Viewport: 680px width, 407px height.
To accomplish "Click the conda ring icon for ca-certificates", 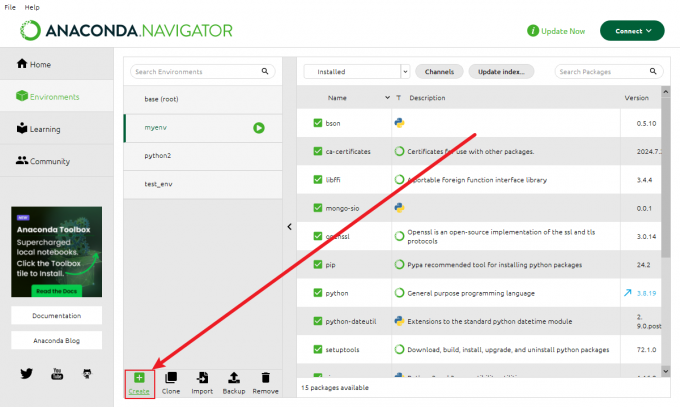I will point(399,151).
